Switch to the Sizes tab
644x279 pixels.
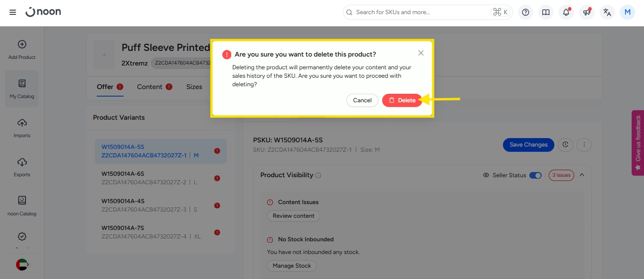click(194, 87)
